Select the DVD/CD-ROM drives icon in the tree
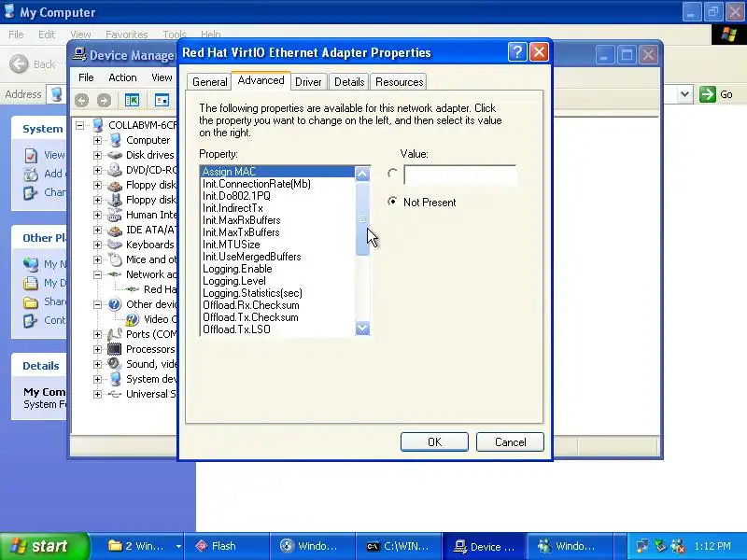The image size is (747, 560). pos(115,170)
